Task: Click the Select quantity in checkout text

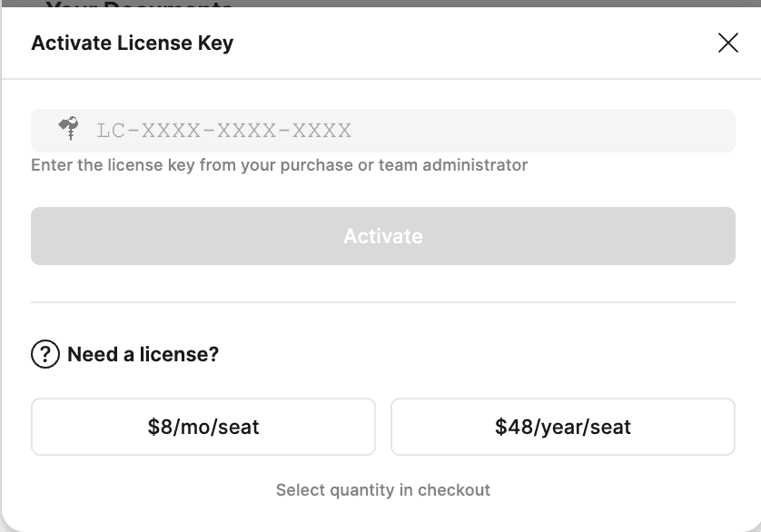Action: tap(382, 489)
